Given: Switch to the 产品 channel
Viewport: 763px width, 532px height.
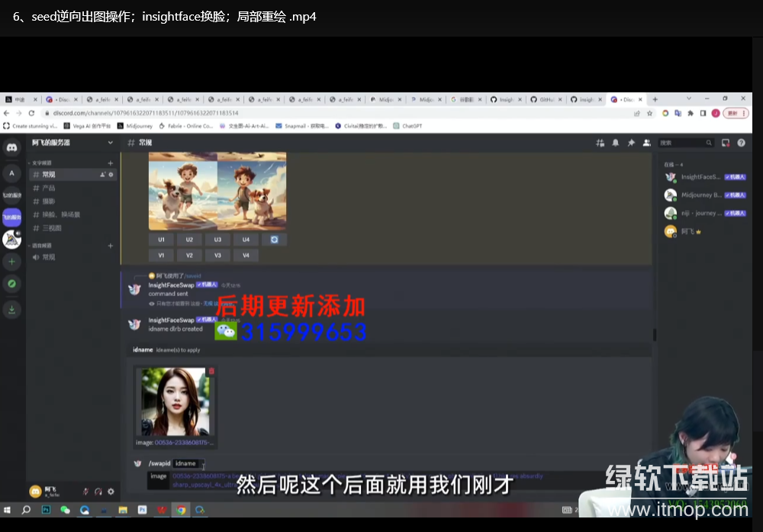Looking at the screenshot, I should [49, 188].
